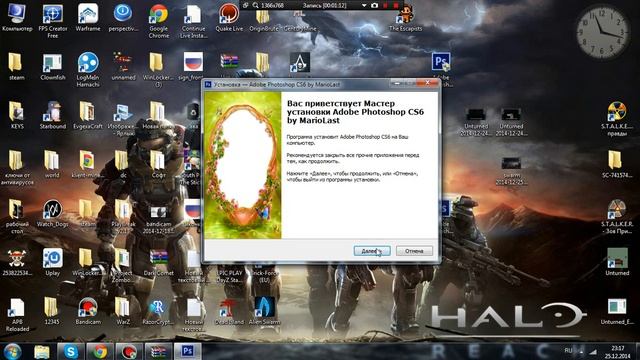640x360 pixels.
Task: Select the Warframe desktop shortcut
Action: tap(88, 18)
